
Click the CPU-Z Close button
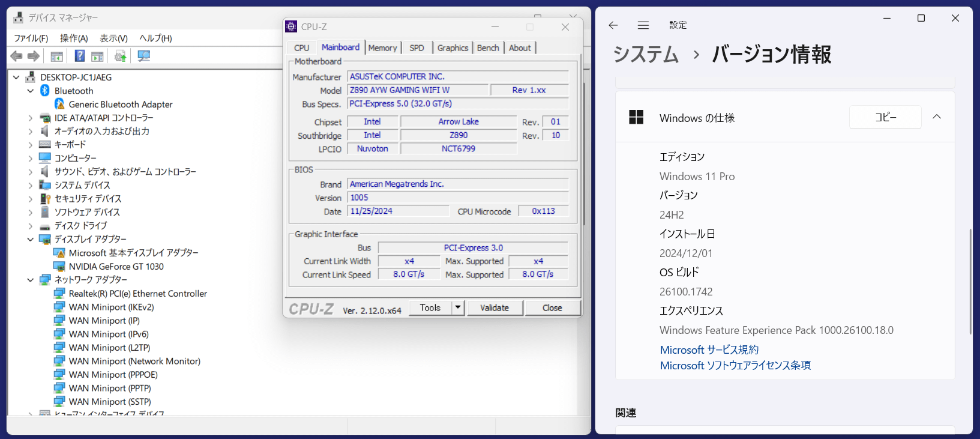(x=552, y=307)
